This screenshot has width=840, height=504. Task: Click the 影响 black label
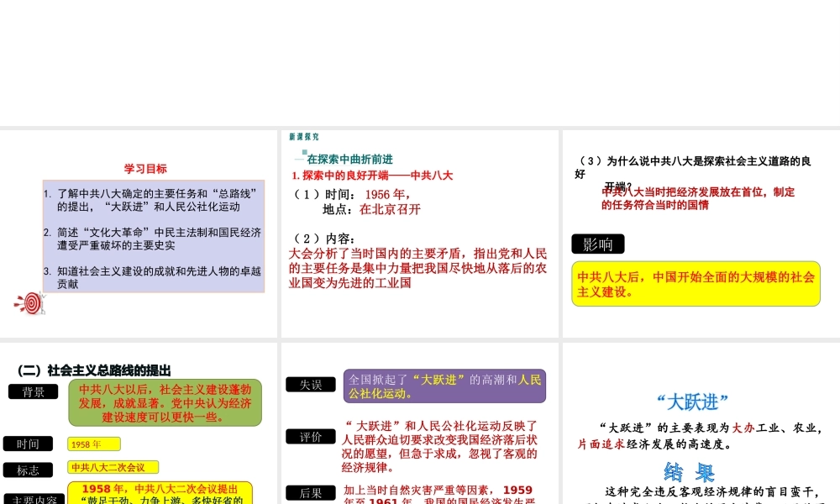point(598,244)
